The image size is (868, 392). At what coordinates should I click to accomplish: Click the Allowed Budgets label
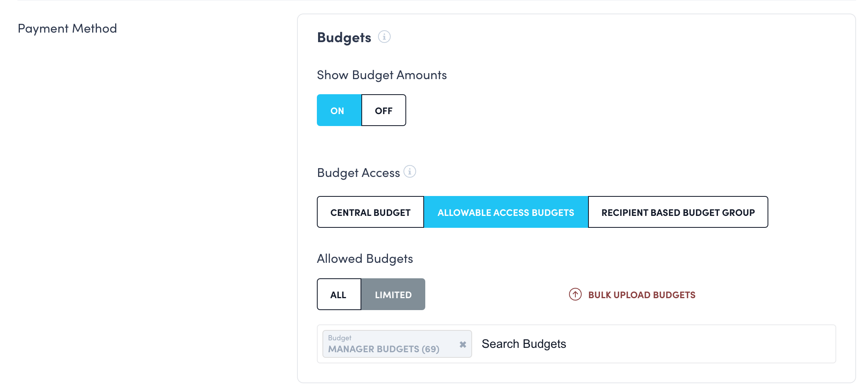[365, 259]
